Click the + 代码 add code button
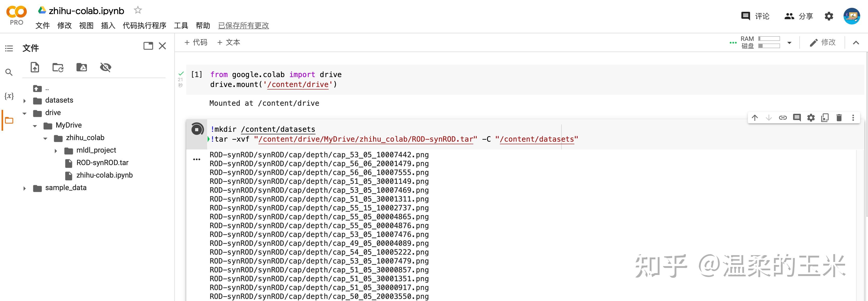 [196, 42]
